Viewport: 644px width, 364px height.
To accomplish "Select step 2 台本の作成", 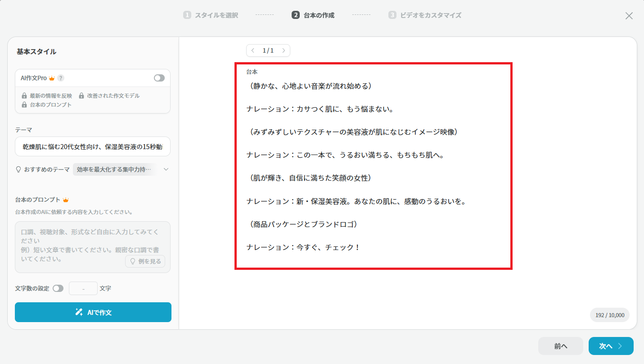I will (313, 15).
